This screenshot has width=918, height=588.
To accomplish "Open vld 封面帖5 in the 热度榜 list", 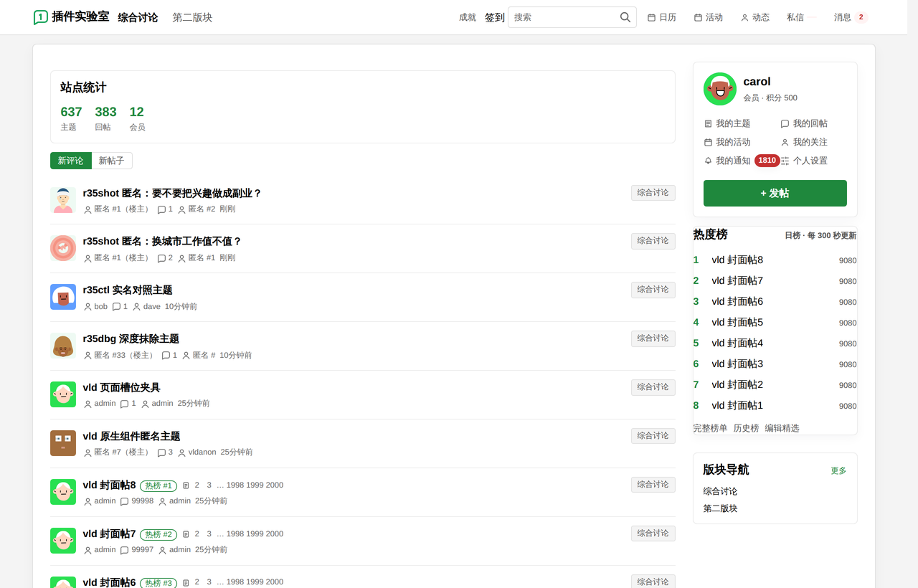I will point(737,323).
